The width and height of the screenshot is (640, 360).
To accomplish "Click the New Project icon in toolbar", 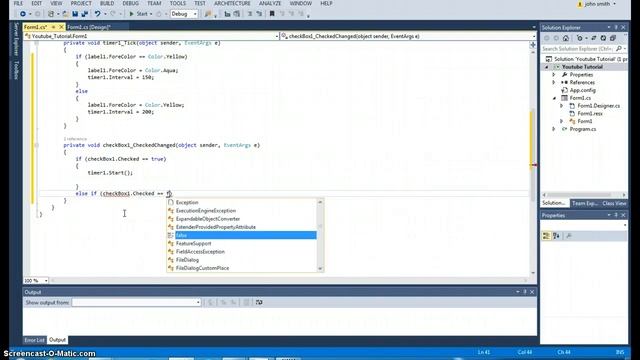I will pyautogui.click(x=51, y=14).
